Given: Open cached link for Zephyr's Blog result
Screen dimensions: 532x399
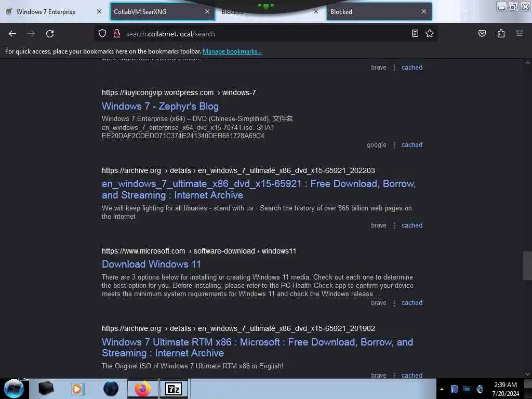Looking at the screenshot, I should coord(412,145).
